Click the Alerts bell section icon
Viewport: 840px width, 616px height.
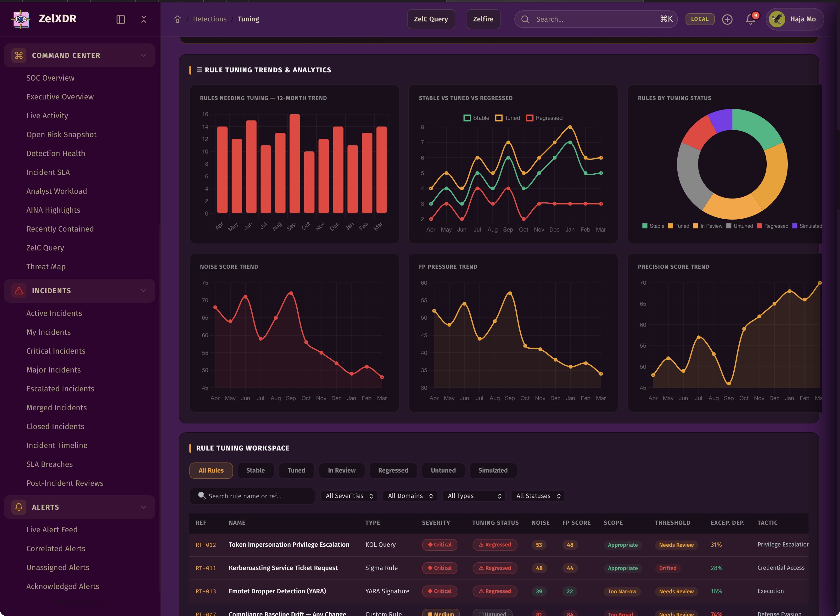click(19, 507)
